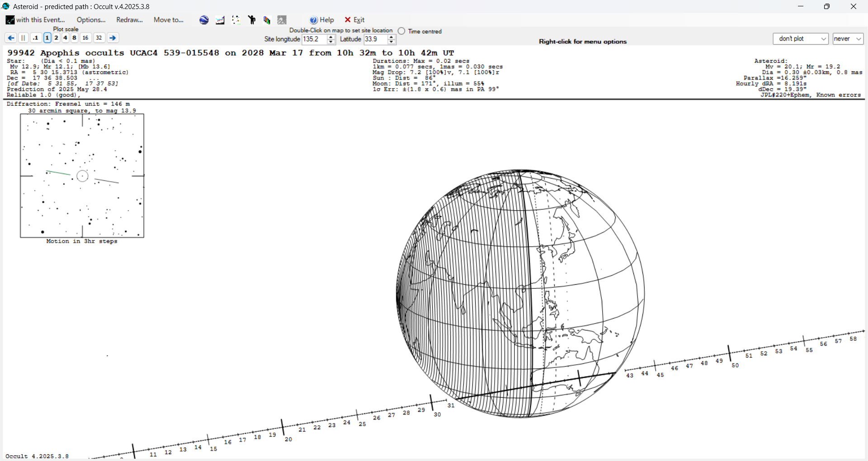Click the 'Reliable 1.0 (good),' line
The image size is (868, 461).
[x=43, y=95]
